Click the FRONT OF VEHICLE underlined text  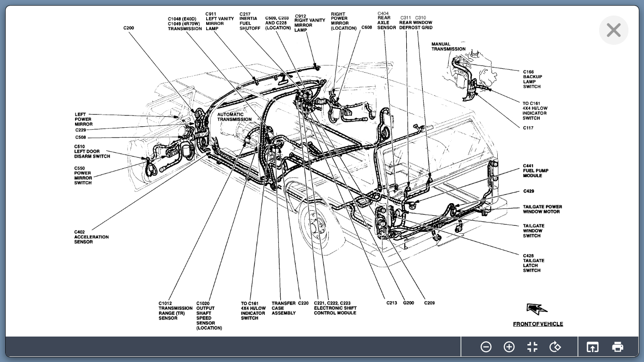point(538,324)
